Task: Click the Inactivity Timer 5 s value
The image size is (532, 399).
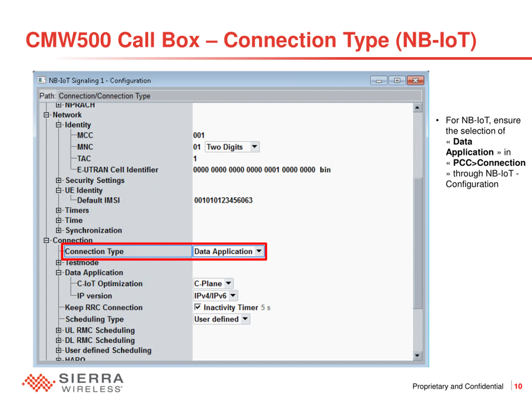Action: pyautogui.click(x=266, y=308)
